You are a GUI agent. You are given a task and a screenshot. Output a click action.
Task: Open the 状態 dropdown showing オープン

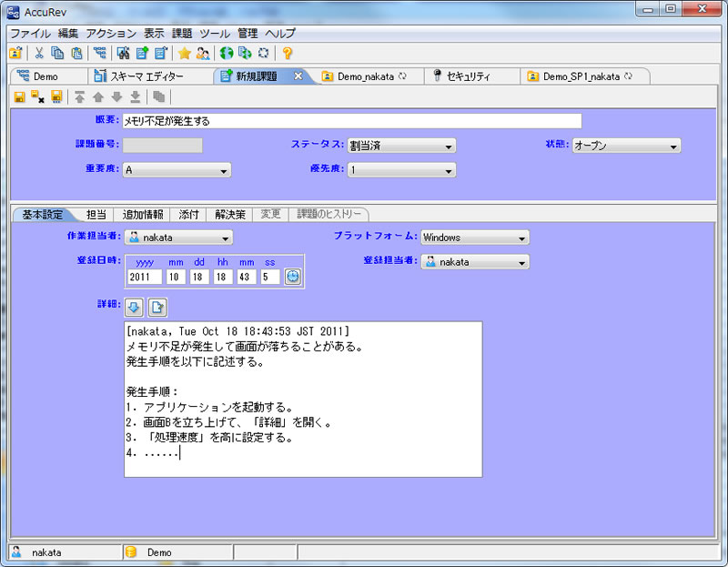click(x=626, y=146)
